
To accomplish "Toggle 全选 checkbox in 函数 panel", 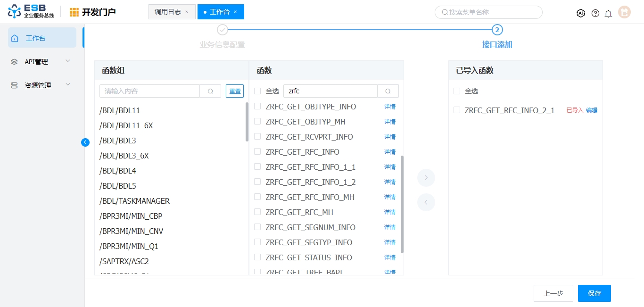I will [257, 91].
